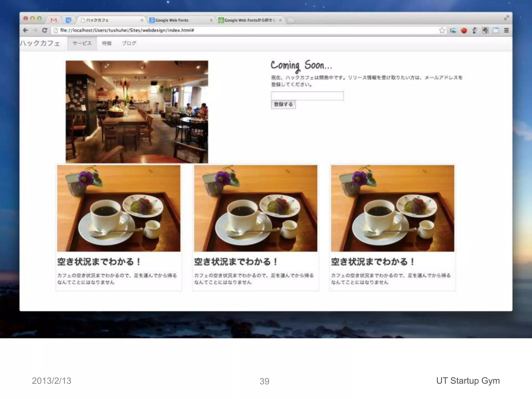
Task: Open a new tab
Action: point(291,20)
